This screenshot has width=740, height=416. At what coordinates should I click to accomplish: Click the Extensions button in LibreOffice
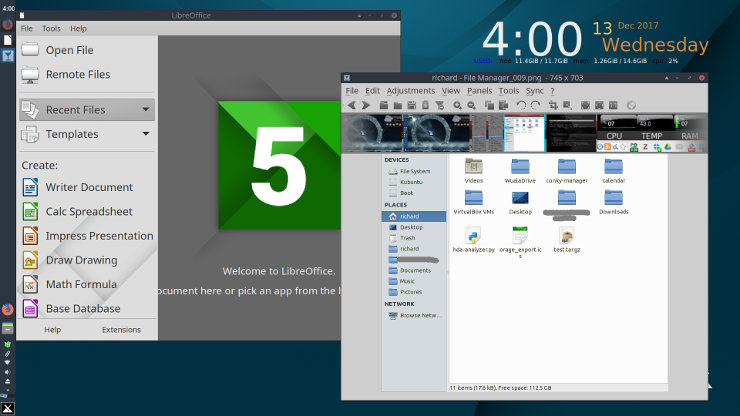click(121, 330)
